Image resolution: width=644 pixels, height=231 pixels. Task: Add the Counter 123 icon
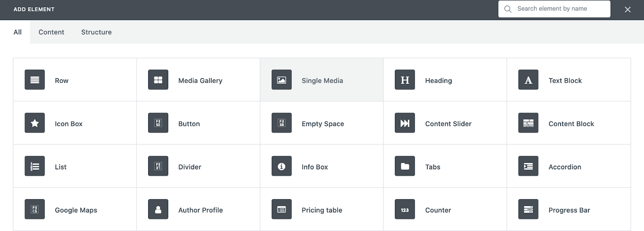[405, 209]
